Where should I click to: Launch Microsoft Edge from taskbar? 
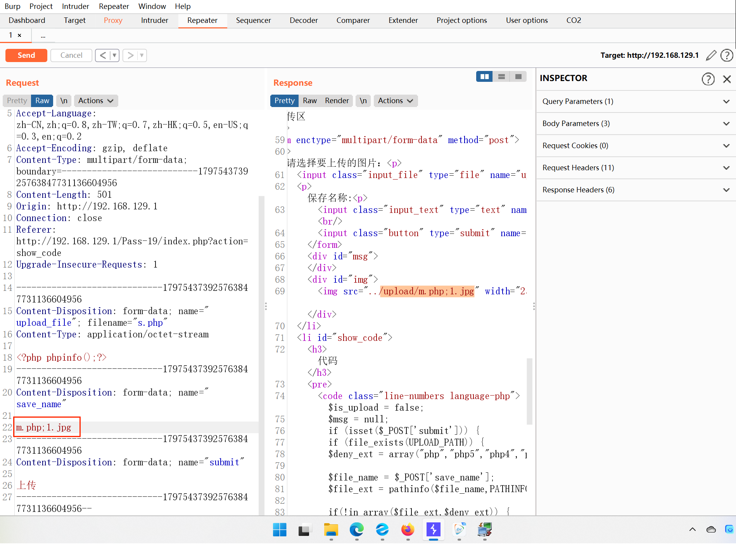click(356, 529)
